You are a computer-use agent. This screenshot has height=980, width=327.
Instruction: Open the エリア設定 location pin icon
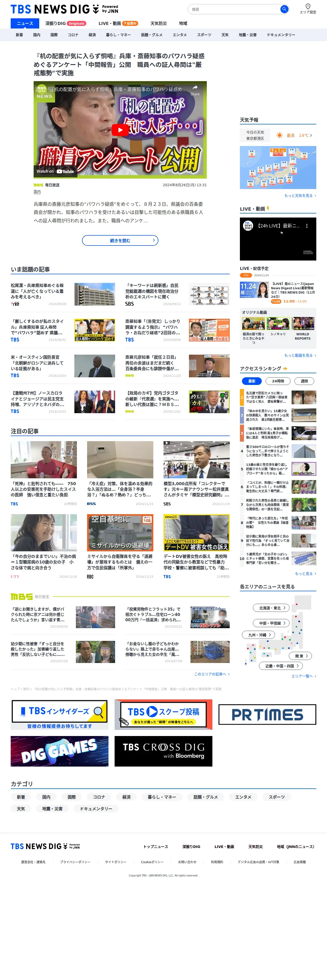click(x=308, y=6)
